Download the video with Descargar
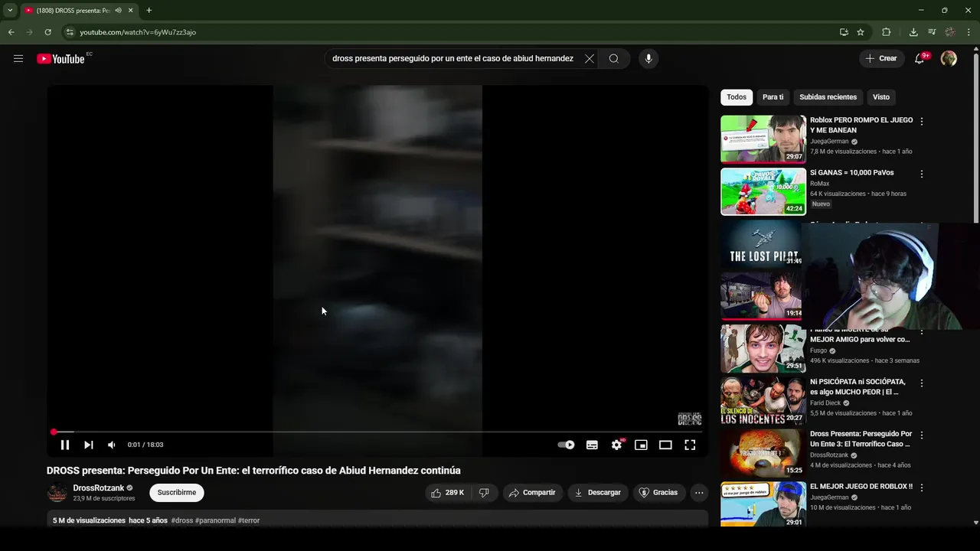The height and width of the screenshot is (551, 980). coord(598,493)
